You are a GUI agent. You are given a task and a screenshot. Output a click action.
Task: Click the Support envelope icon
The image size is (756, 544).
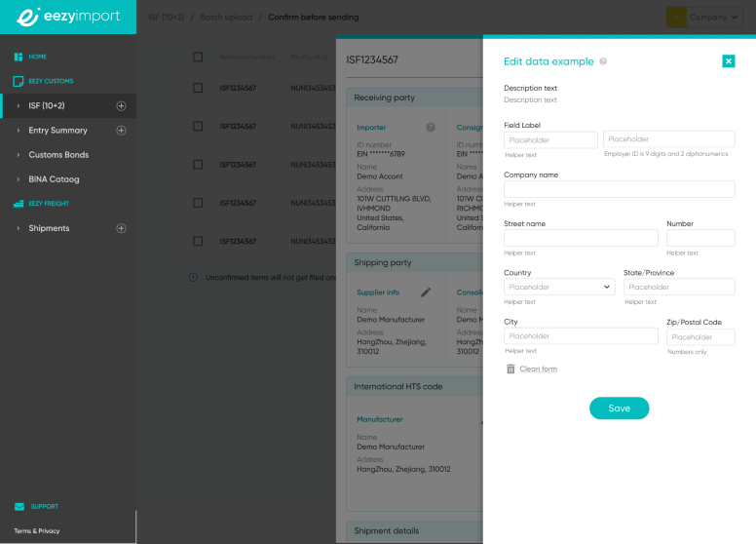click(19, 506)
